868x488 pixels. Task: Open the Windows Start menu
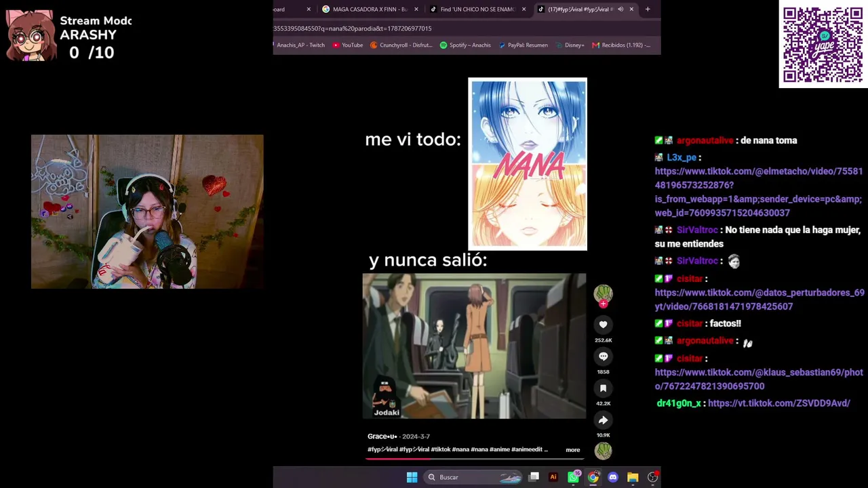tap(412, 477)
